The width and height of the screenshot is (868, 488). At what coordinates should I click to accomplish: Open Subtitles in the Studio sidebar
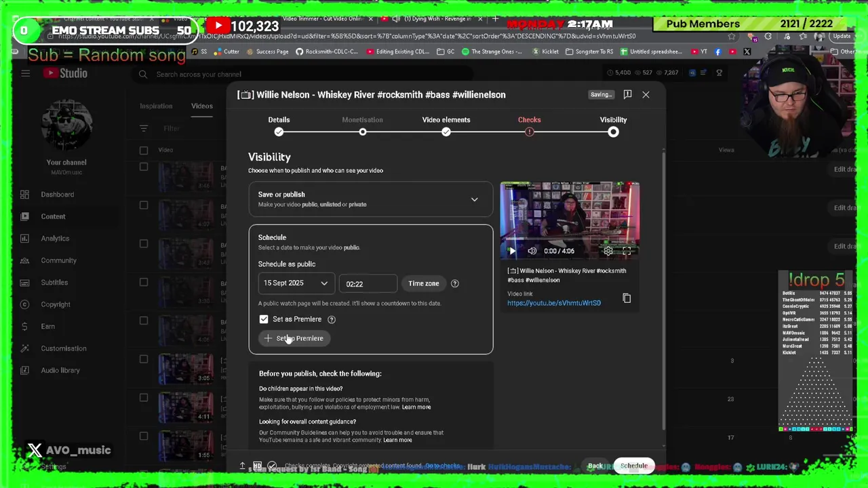(x=54, y=283)
